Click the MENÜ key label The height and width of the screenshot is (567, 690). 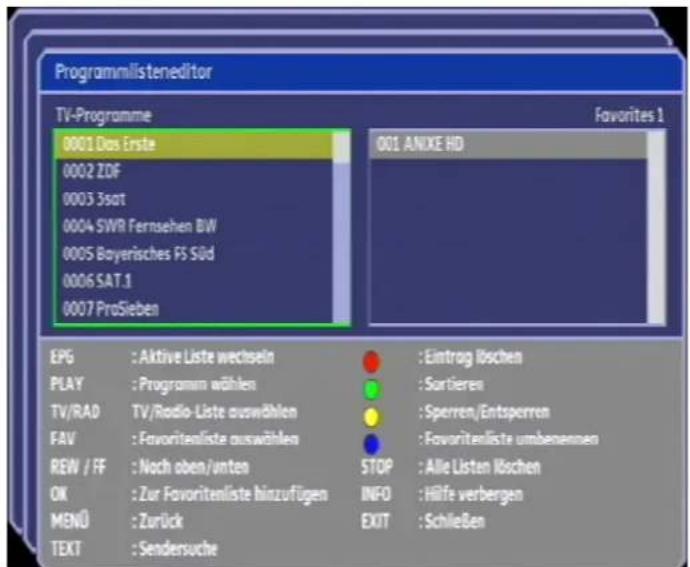[x=70, y=521]
